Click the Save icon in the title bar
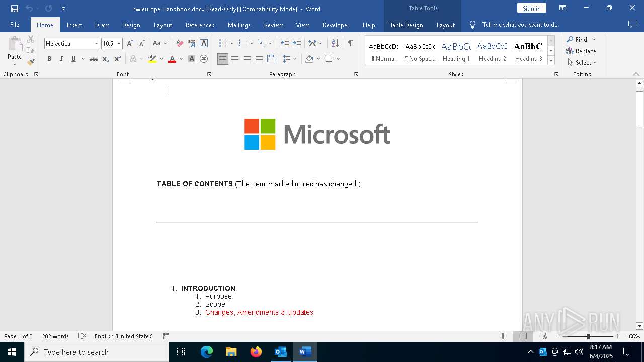 [15, 9]
